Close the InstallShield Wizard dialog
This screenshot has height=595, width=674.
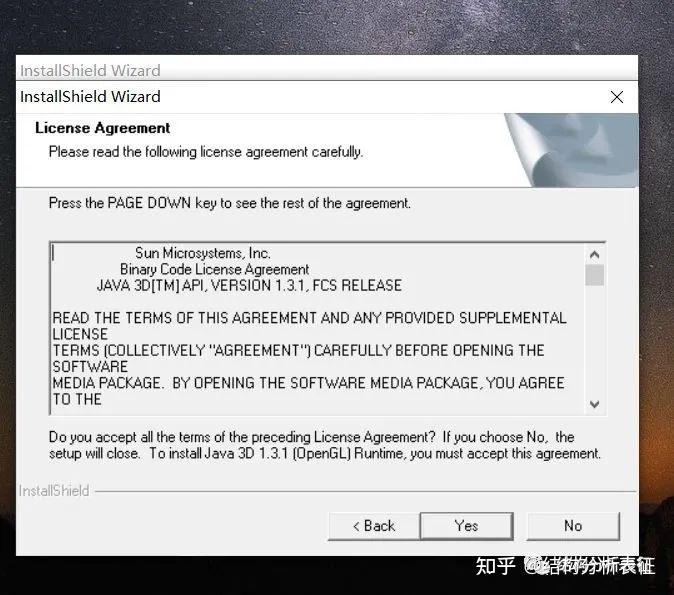click(x=617, y=97)
